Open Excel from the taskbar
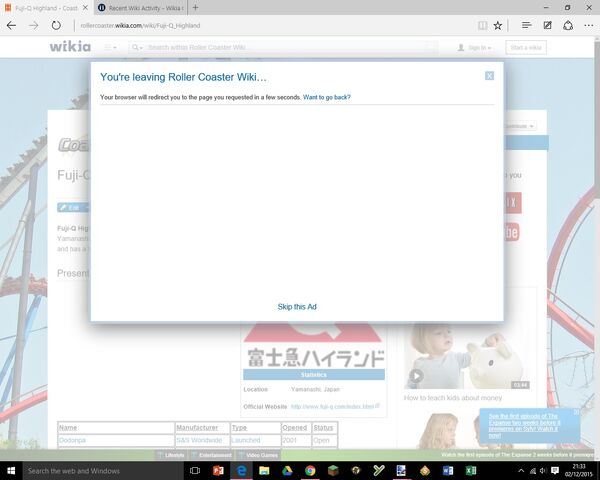600x480 pixels. coord(471,471)
